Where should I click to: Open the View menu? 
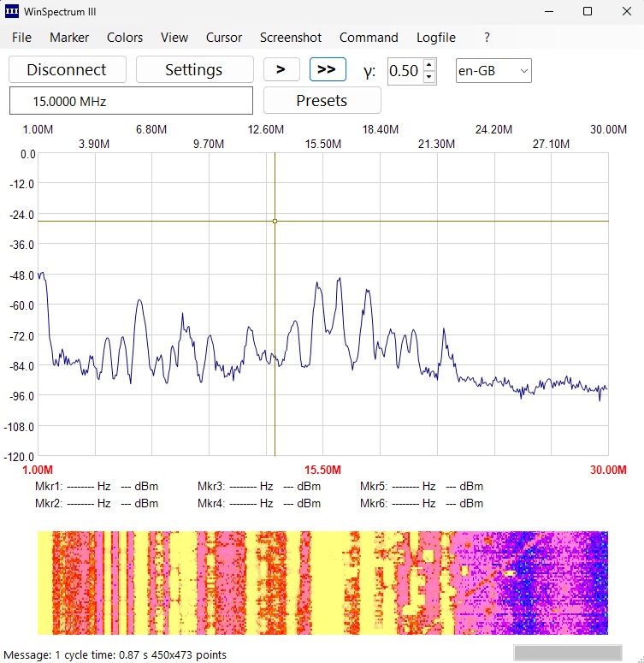[x=174, y=38]
